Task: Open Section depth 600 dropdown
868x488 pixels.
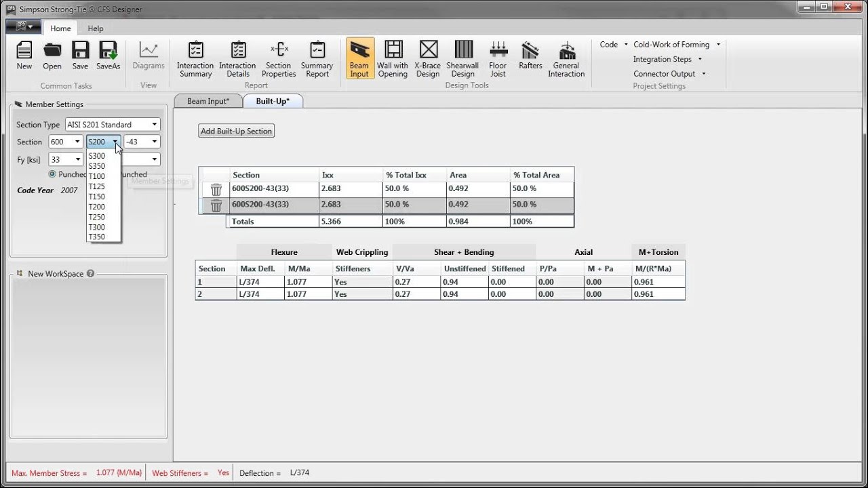Action: 65,142
